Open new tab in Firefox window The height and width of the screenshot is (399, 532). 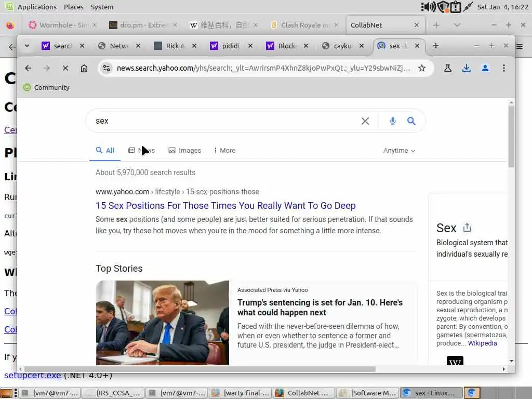(x=436, y=25)
